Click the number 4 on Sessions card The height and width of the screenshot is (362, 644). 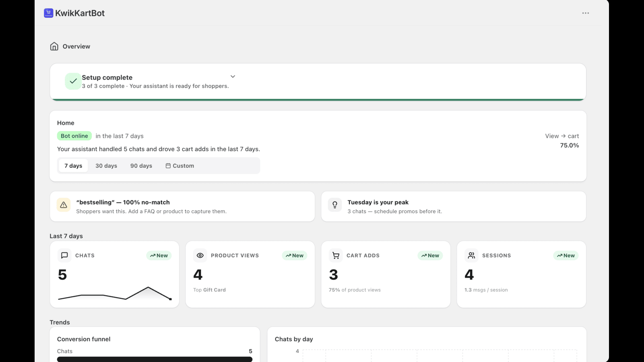coord(469,275)
